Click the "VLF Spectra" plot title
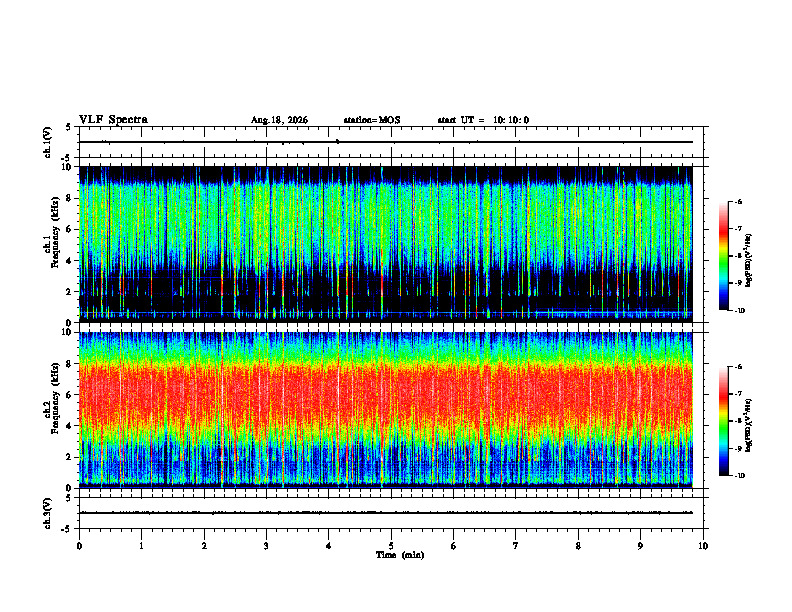 click(113, 120)
